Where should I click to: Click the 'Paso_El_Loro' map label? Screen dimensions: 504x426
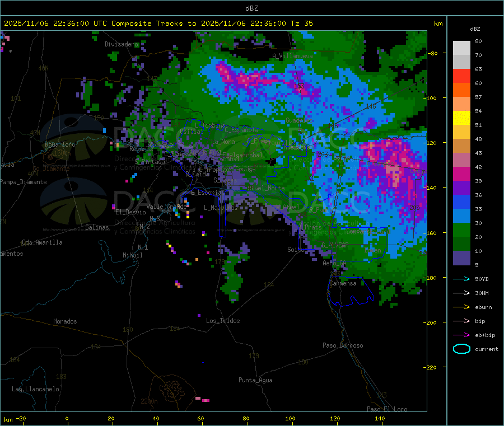(387, 409)
